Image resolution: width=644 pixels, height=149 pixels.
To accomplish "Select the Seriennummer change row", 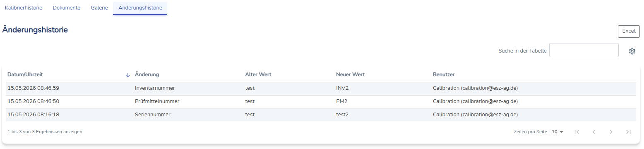I will [x=321, y=115].
